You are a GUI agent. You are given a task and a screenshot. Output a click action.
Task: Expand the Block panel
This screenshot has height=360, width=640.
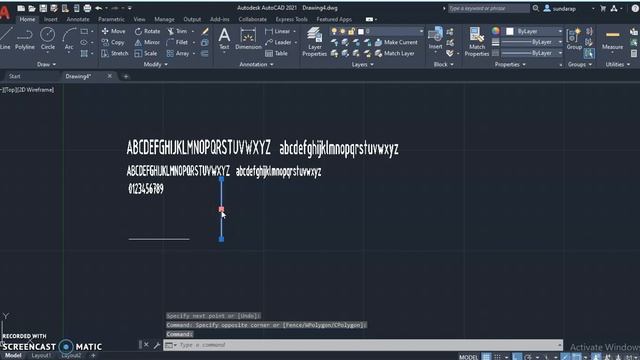(x=443, y=64)
